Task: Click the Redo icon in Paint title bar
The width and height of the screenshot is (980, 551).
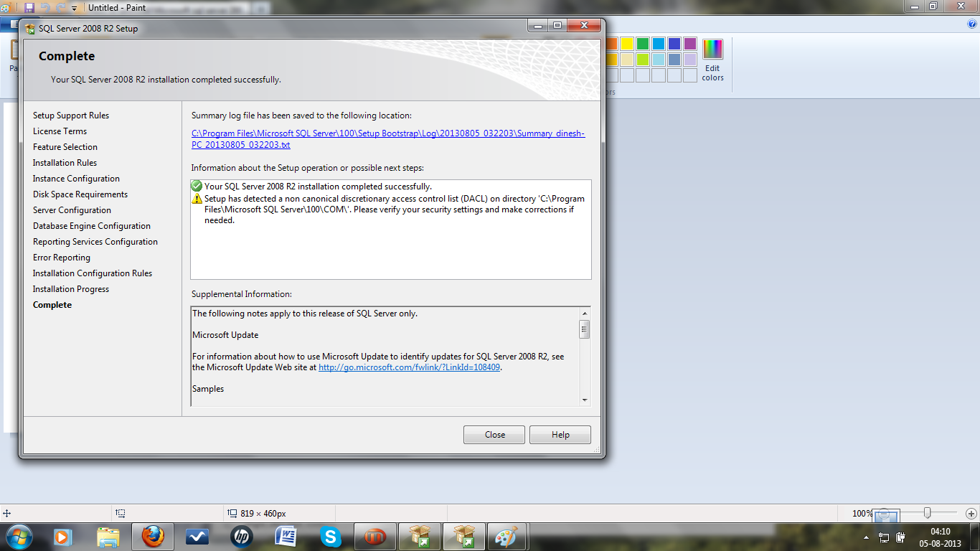Action: [x=61, y=7]
